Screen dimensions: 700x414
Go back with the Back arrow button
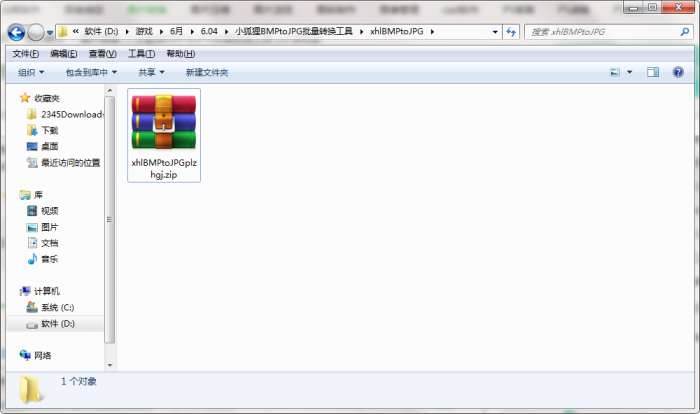(16, 32)
